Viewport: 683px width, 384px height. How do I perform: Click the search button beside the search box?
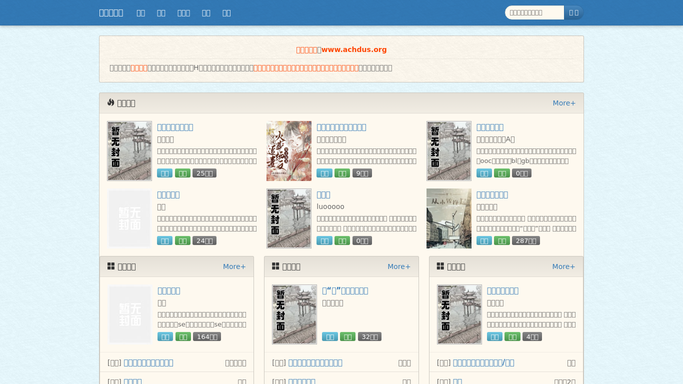(574, 13)
